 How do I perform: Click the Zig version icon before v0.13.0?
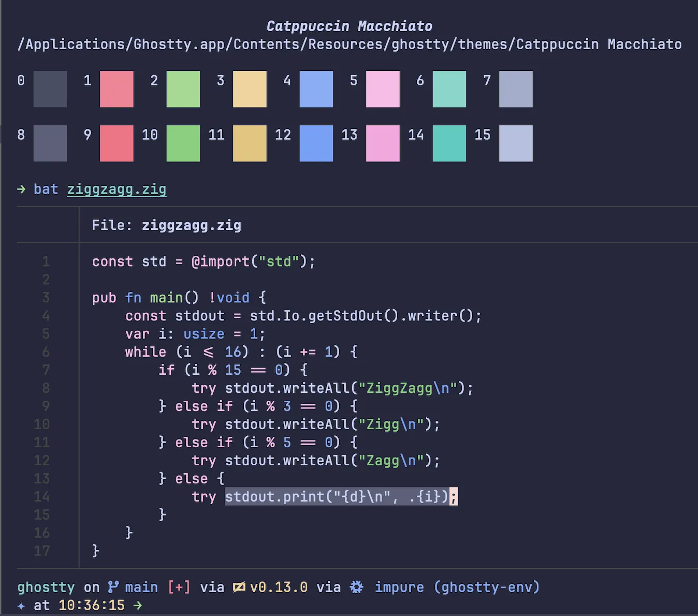pyautogui.click(x=239, y=587)
